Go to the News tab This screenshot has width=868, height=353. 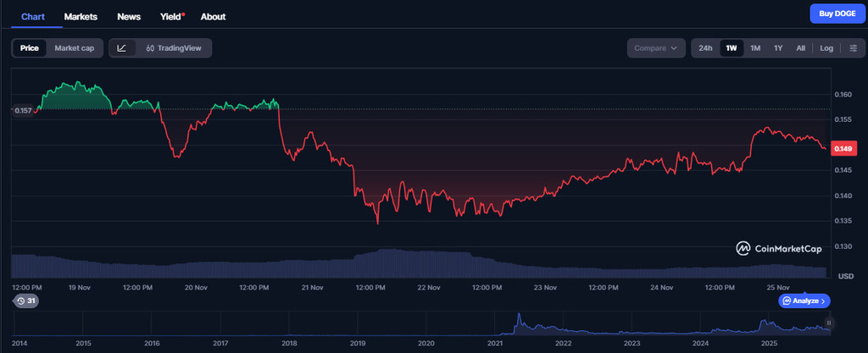click(129, 16)
